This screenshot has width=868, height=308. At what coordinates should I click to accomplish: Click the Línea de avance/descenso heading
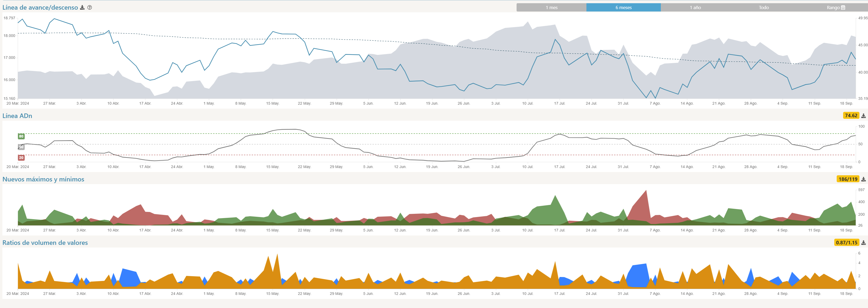coord(40,7)
